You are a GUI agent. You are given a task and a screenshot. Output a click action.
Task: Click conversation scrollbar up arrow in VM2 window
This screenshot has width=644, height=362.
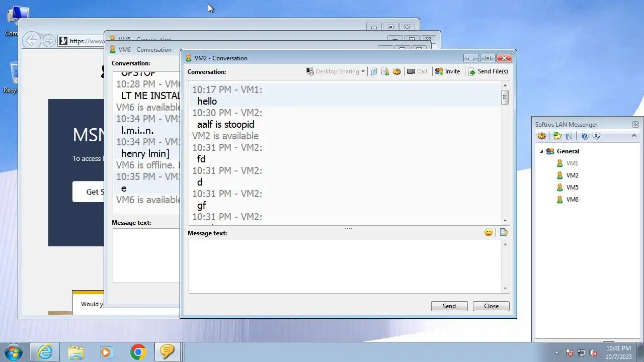[505, 85]
